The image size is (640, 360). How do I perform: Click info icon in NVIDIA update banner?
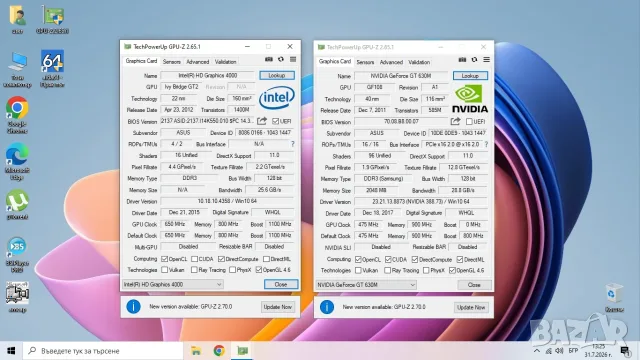pyautogui.click(x=327, y=307)
